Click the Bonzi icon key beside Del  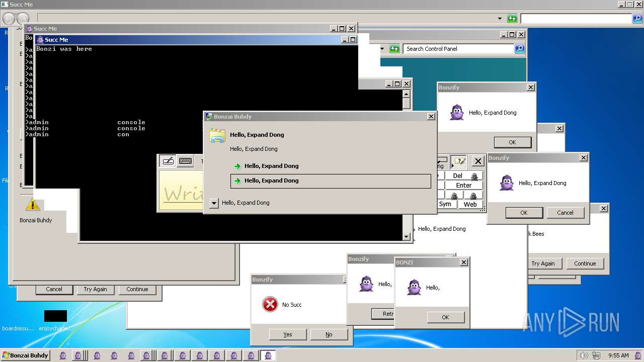tap(474, 176)
